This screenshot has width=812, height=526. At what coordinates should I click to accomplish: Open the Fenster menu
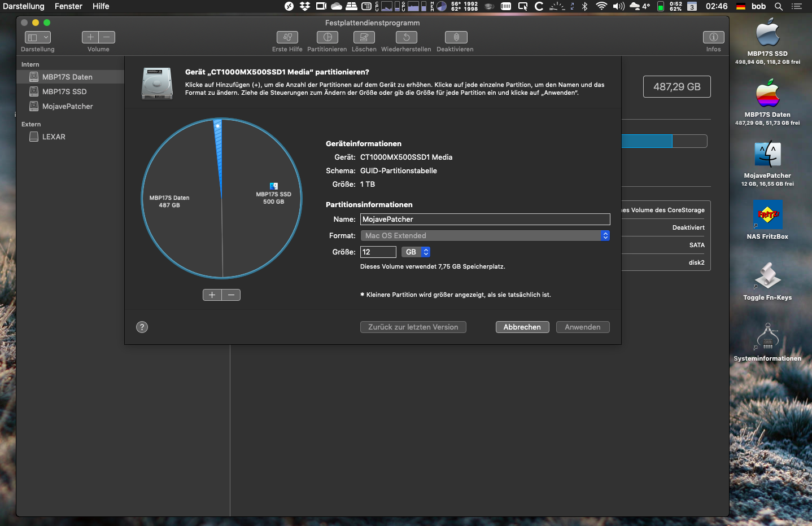(68, 6)
